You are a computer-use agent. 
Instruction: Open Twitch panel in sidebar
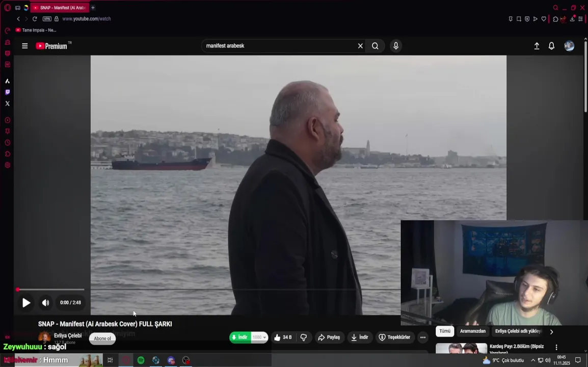pos(8,92)
